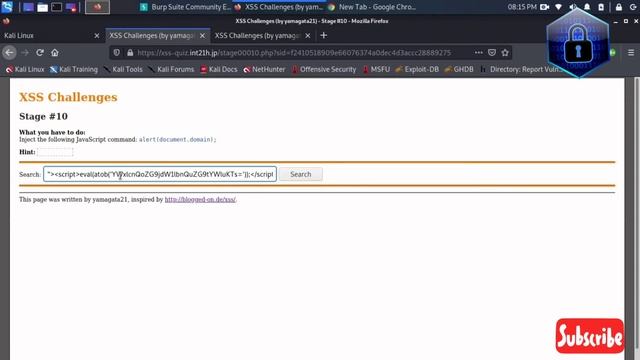Open the Kali Training bookmark

[74, 69]
